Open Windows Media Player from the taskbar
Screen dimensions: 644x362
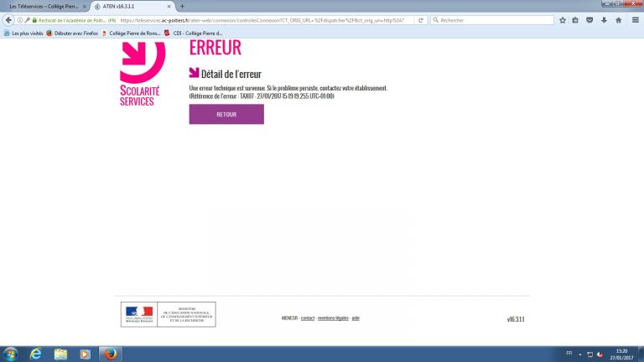pos(85,354)
